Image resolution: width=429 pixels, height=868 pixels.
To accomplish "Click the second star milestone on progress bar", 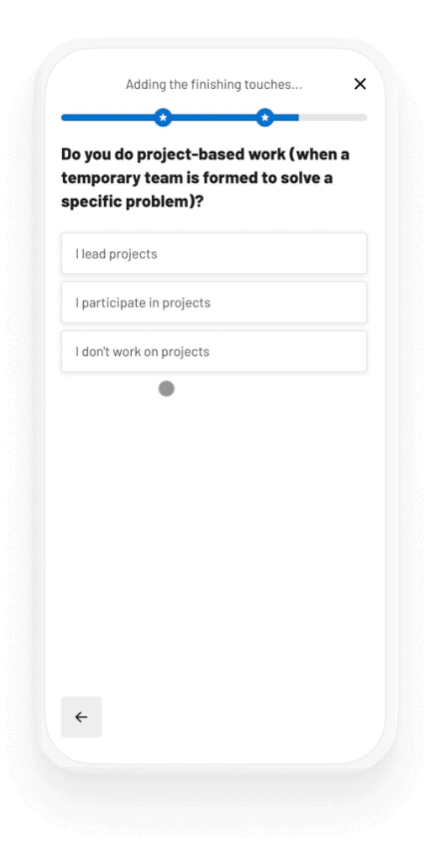I will pyautogui.click(x=265, y=118).
